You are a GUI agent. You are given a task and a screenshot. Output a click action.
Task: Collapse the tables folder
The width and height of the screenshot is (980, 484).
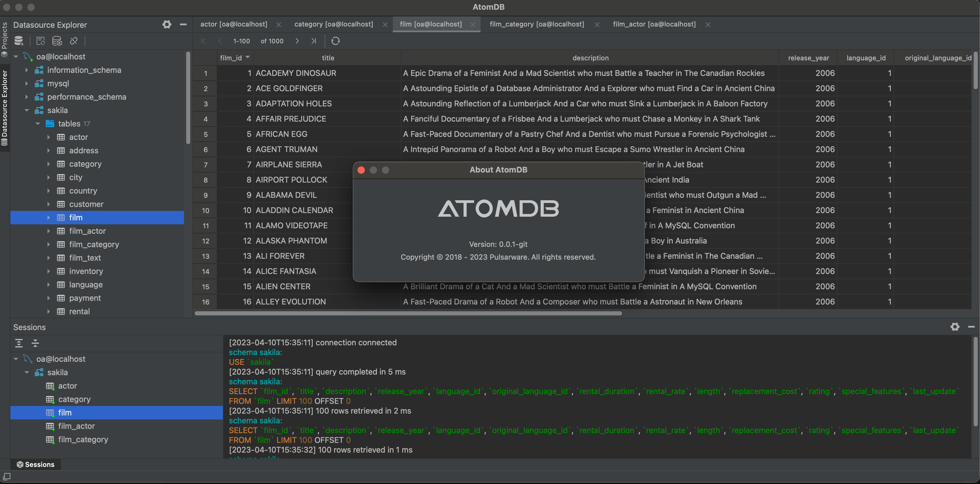tap(38, 124)
